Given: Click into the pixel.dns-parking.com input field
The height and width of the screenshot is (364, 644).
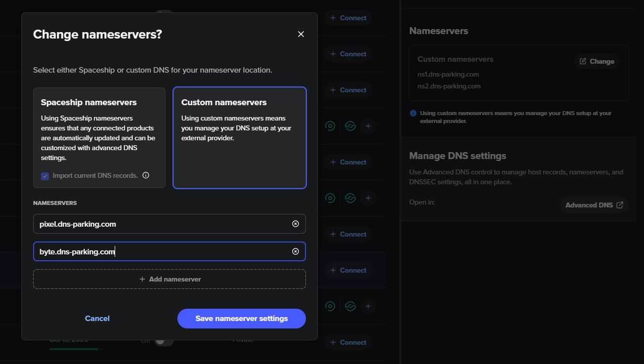Looking at the screenshot, I should tap(163, 224).
